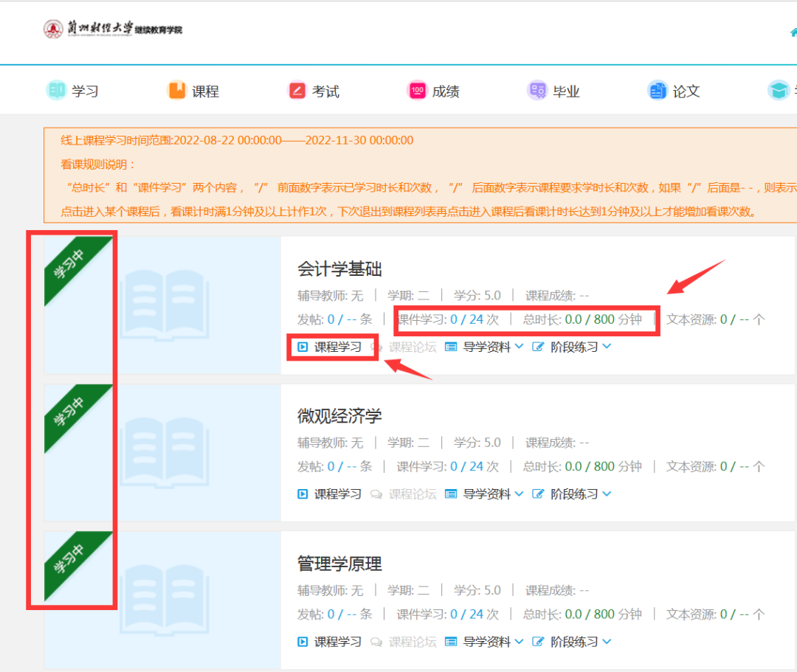Click the red 考试 pencil icon
Screen dimensions: 797x672
[x=297, y=91]
